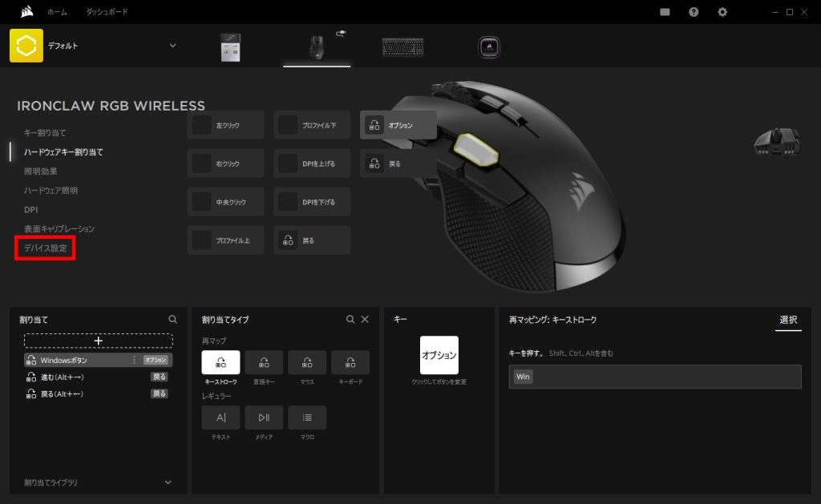The image size is (821, 504).
Task: Click the クリックしてボタンを変更 hint text
Action: [x=439, y=382]
